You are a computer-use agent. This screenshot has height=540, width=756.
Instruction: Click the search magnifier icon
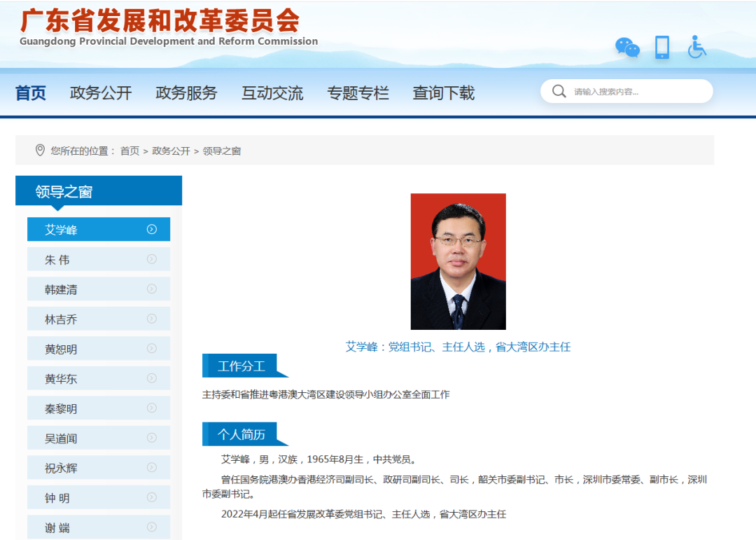(559, 91)
